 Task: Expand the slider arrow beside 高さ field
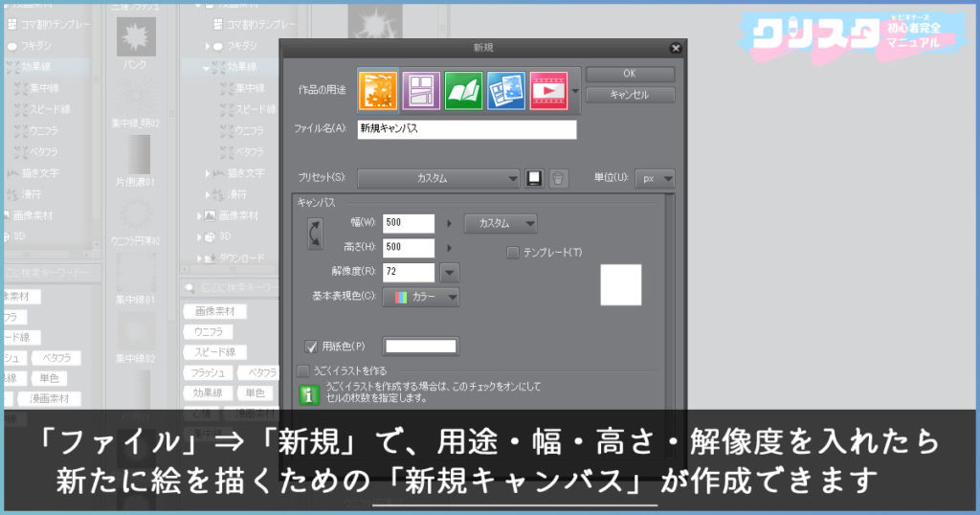point(449,248)
